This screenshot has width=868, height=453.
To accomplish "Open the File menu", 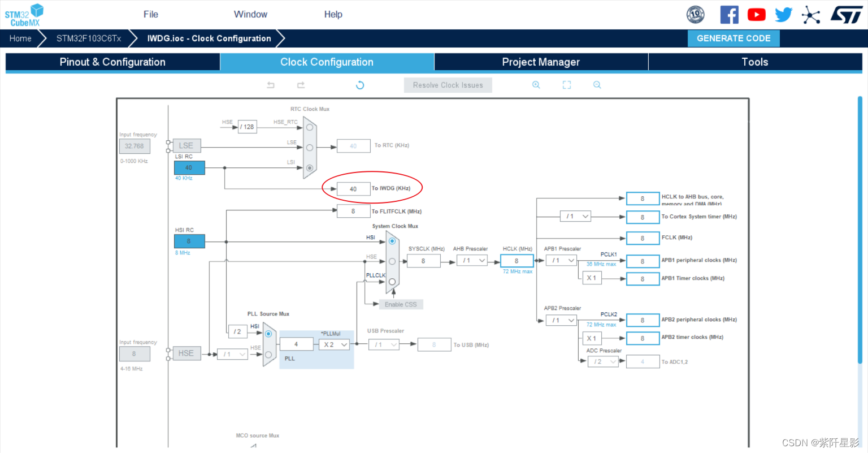I will point(151,14).
